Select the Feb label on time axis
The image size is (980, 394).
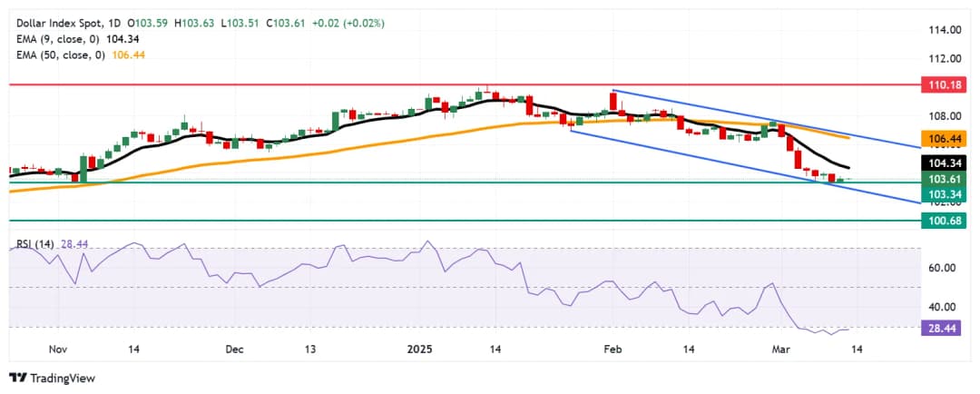pos(614,349)
